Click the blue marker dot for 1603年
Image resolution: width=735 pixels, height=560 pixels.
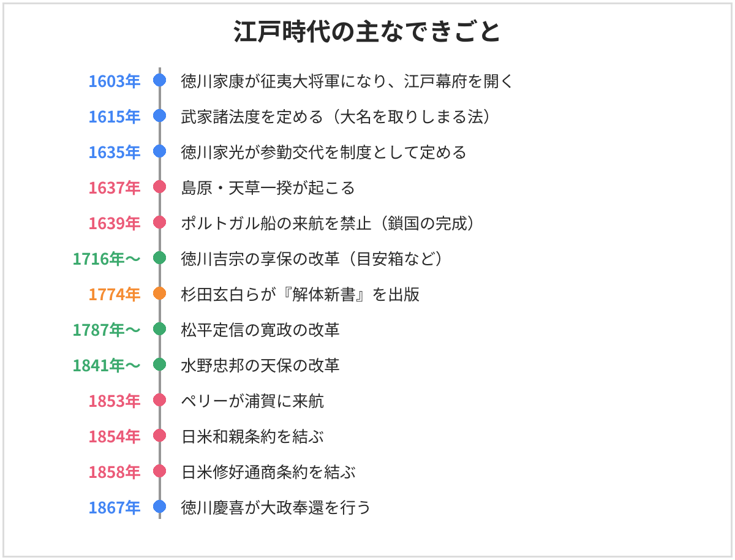tap(160, 80)
